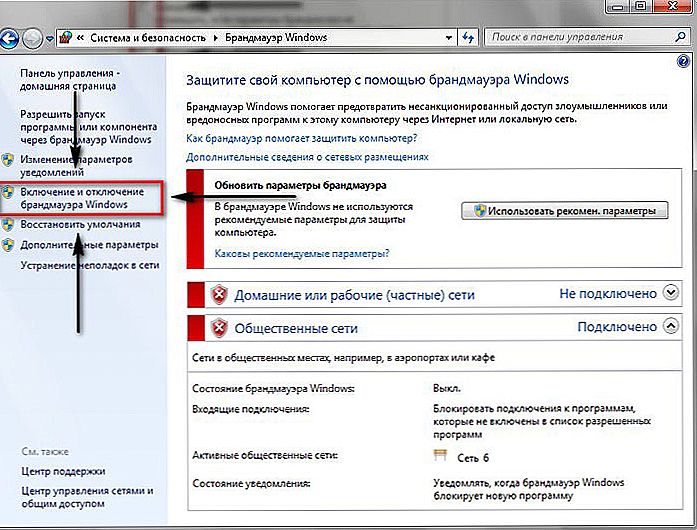This screenshot has height=530, width=697.
Task: Click the «Состояние уведомления:» label
Action: [x=251, y=484]
